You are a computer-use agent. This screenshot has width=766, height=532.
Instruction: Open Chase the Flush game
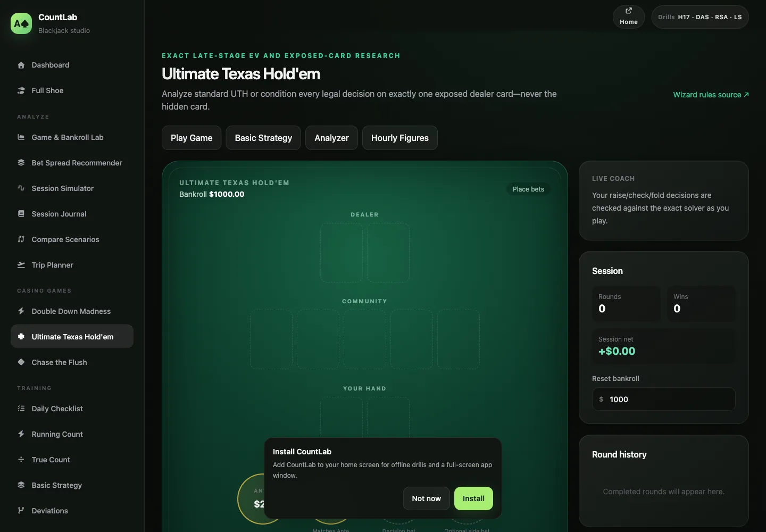[x=72, y=362]
